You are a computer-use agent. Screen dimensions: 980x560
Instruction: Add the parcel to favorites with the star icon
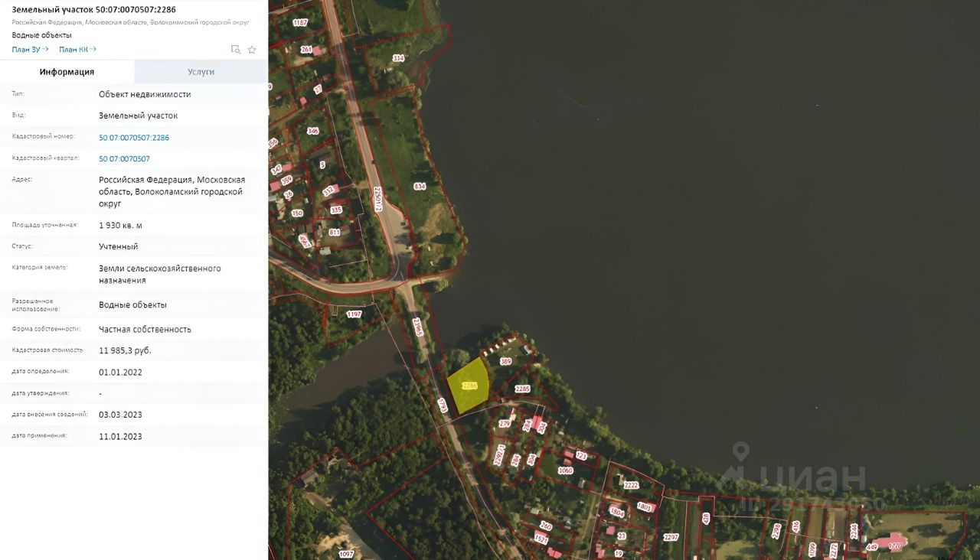click(x=252, y=50)
